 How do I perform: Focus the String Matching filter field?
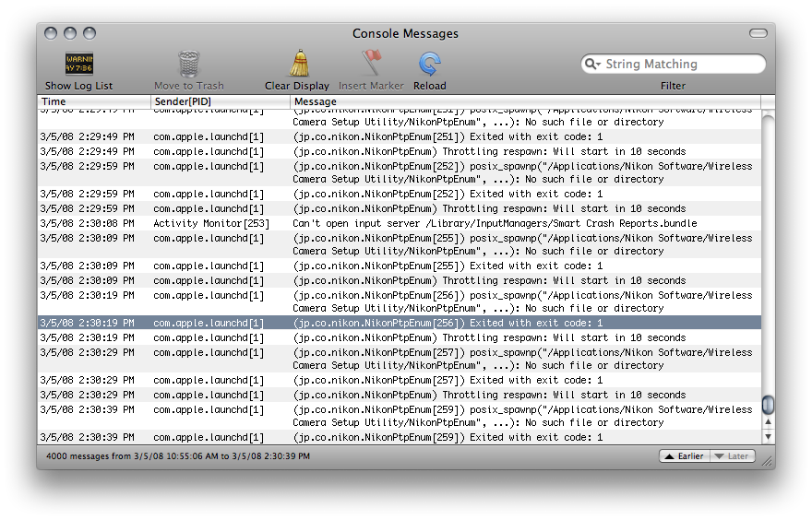coord(674,65)
